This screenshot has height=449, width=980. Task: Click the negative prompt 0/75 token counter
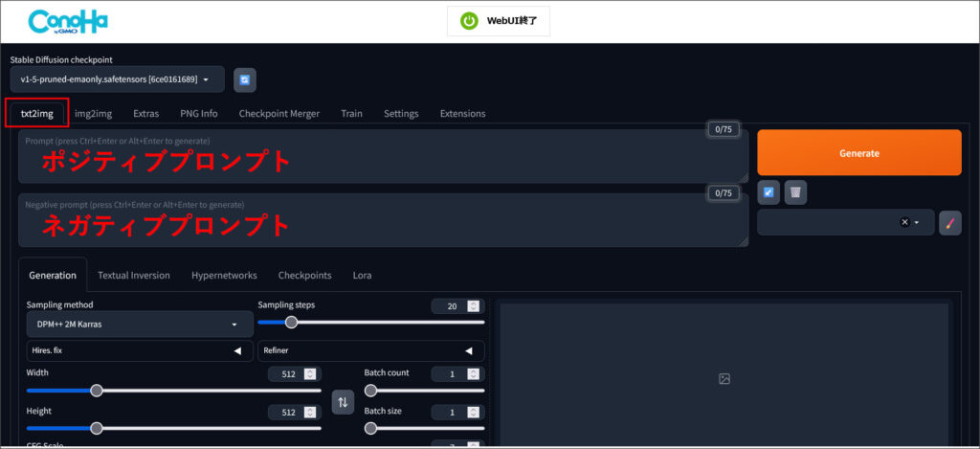click(x=724, y=193)
